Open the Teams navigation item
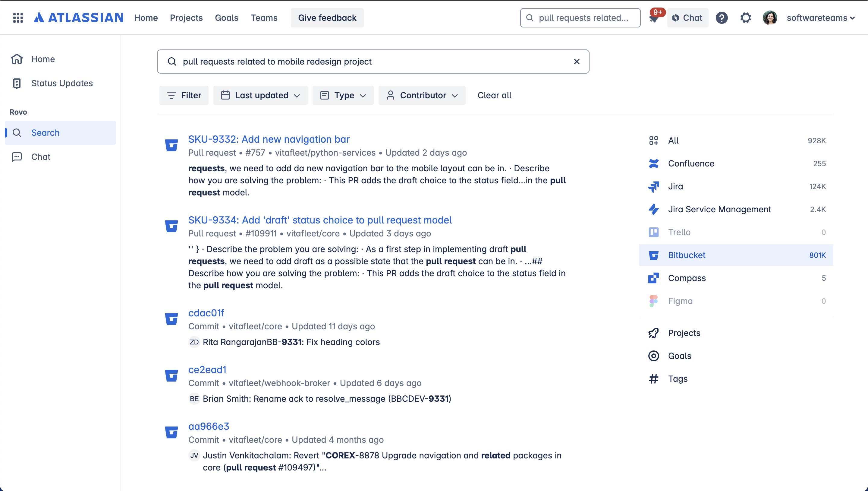 [264, 17]
